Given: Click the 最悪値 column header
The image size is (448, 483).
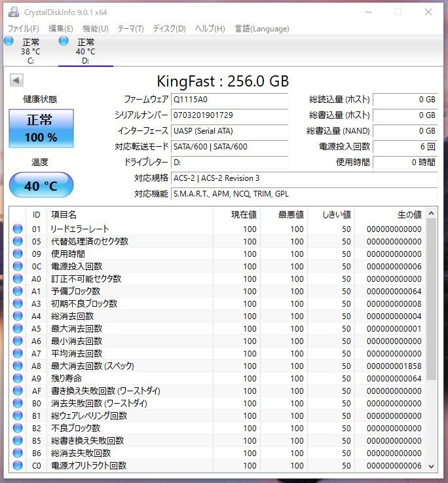Looking at the screenshot, I should pos(284,214).
